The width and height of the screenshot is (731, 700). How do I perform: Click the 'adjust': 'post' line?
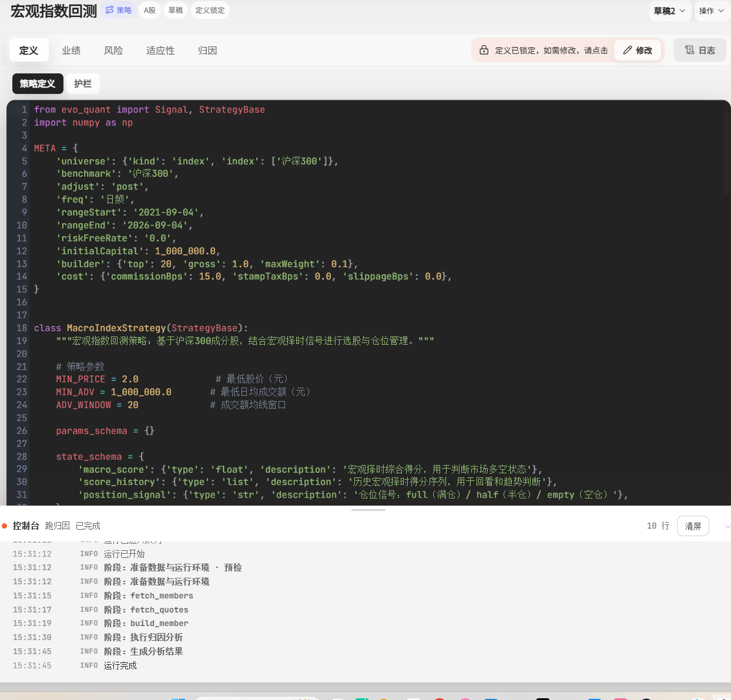click(x=102, y=187)
